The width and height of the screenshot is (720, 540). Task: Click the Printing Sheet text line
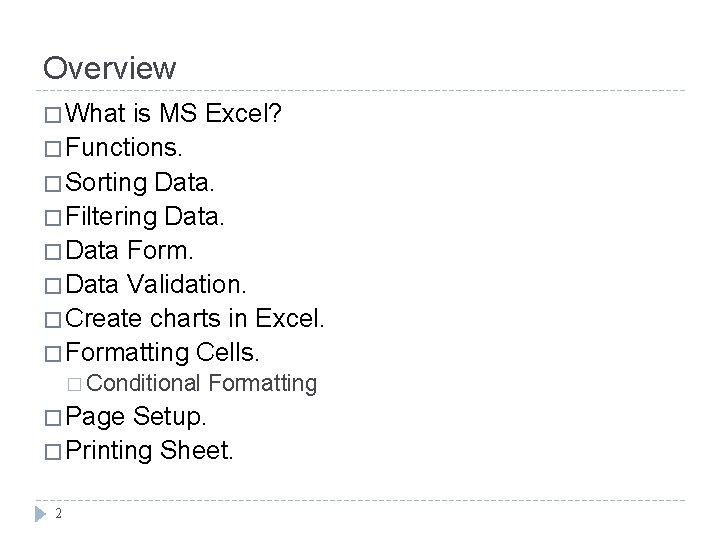[x=149, y=450]
